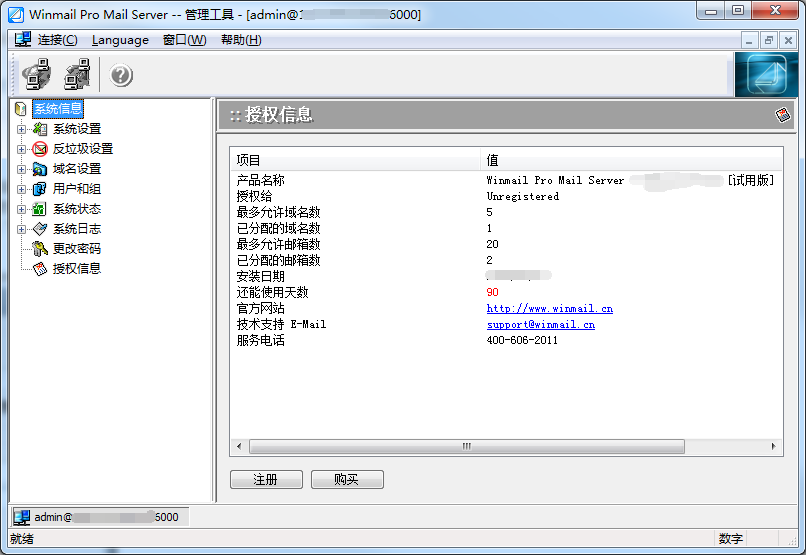The image size is (806, 555).
Task: Click the red 90 days value
Action: 492,292
